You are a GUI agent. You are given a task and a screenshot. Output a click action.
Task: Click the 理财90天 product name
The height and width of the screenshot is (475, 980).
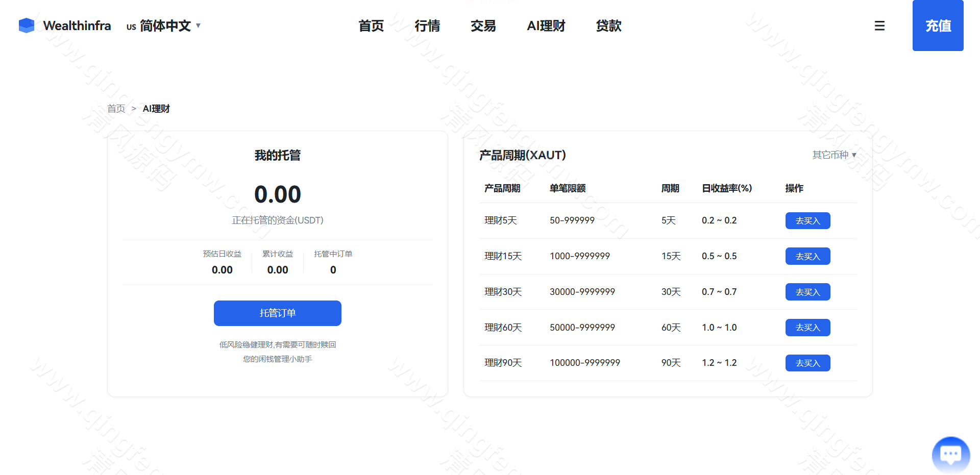[503, 363]
